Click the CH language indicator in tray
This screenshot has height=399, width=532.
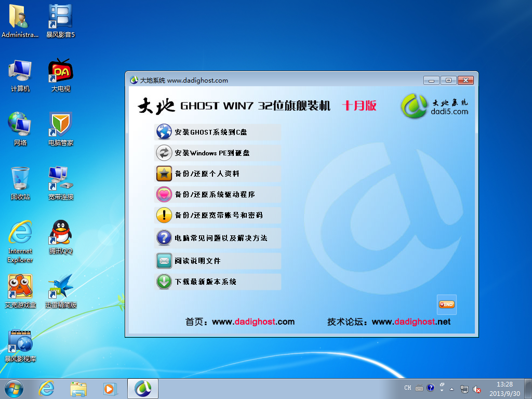pyautogui.click(x=408, y=388)
